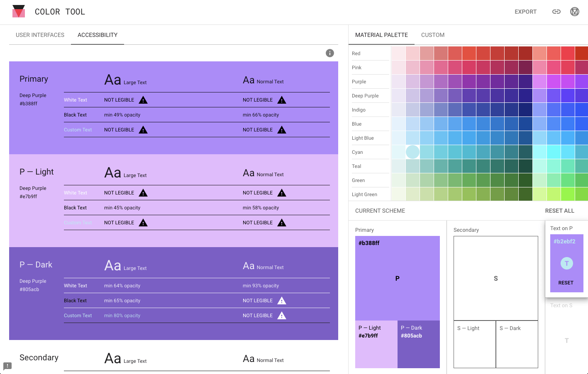Click Reset under Text on P
588x374 pixels.
tap(566, 283)
